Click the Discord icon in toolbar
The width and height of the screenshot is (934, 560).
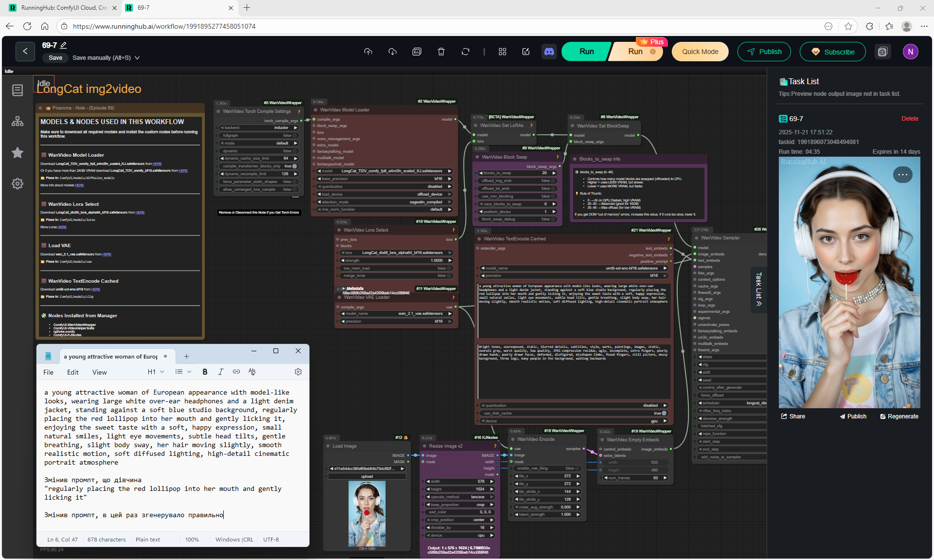tap(549, 52)
